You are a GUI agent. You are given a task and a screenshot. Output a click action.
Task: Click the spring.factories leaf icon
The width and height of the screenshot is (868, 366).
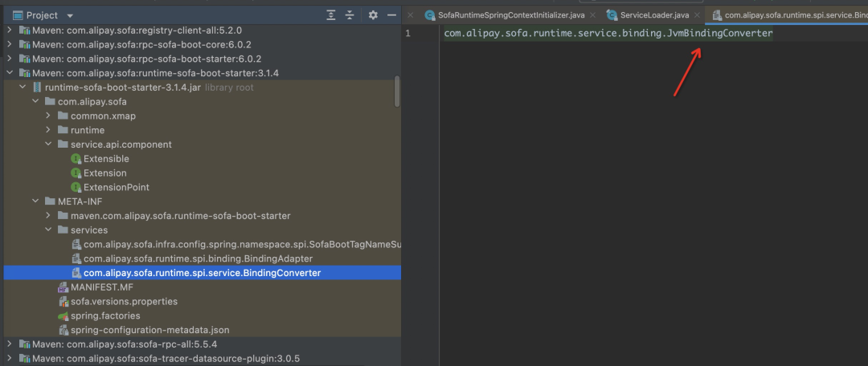(x=63, y=315)
